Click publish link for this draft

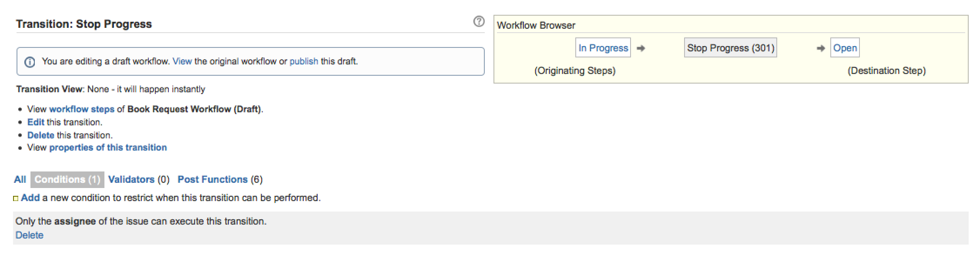pos(303,61)
